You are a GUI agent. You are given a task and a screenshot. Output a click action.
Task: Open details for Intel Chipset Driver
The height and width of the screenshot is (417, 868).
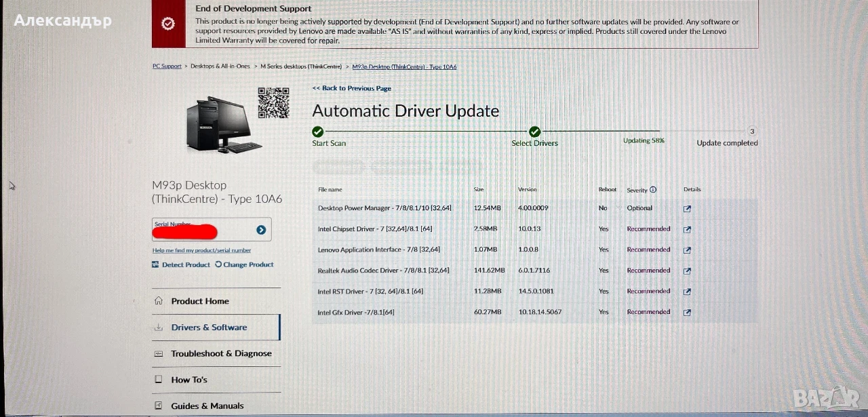click(x=687, y=229)
